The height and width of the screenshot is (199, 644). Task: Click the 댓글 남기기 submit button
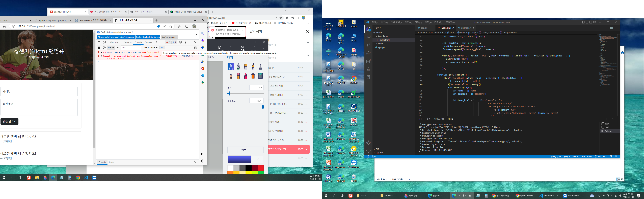(x=10, y=122)
